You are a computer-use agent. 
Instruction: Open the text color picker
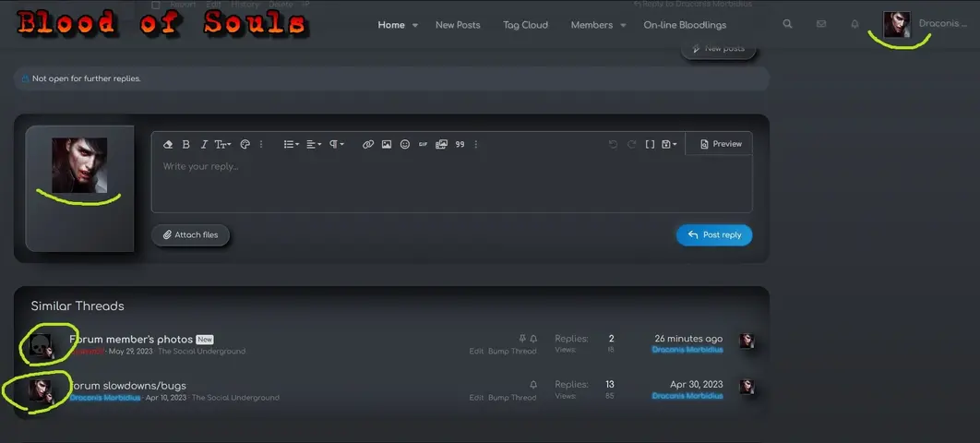pos(245,144)
